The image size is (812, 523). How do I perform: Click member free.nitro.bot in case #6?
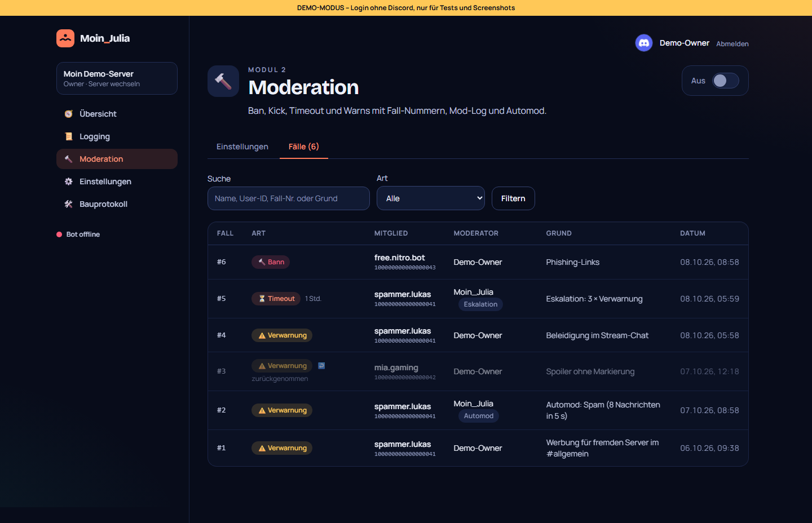[400, 258]
